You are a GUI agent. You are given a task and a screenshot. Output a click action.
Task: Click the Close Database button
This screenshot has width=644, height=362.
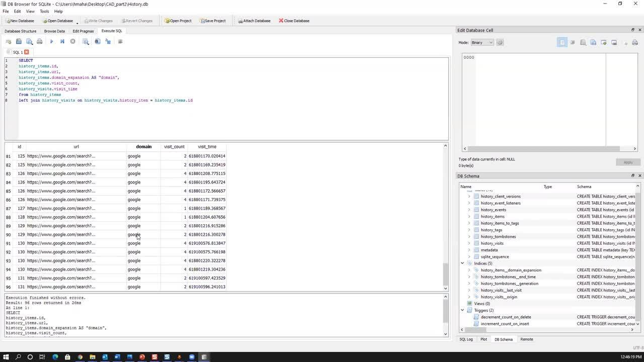point(294,21)
